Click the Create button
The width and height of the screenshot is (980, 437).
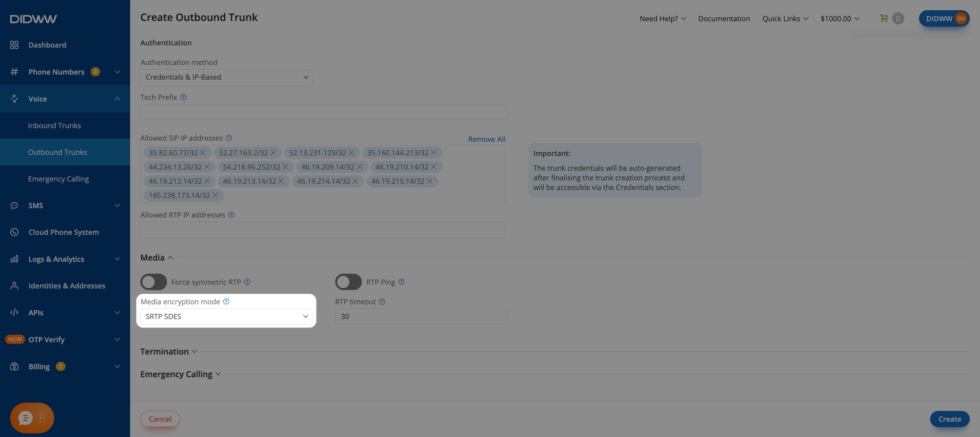point(950,419)
